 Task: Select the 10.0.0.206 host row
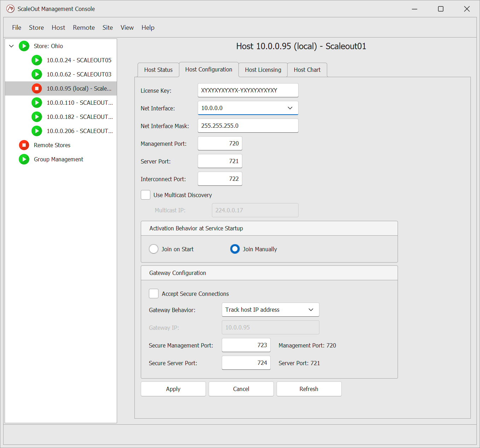[x=61, y=131]
